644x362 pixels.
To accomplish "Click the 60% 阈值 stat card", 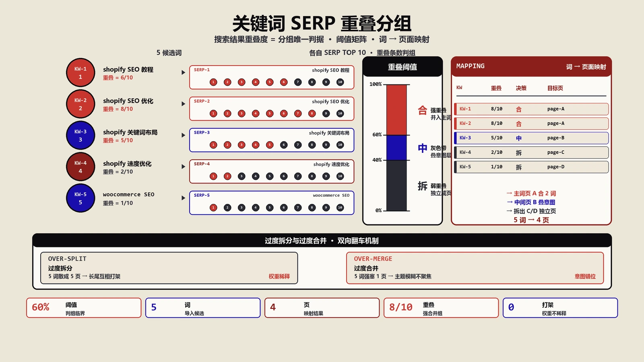I will coord(84,308).
